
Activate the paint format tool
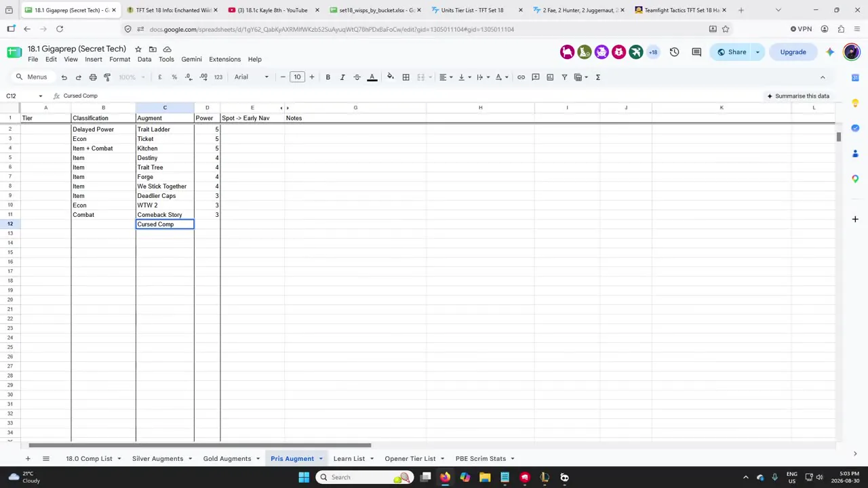coord(107,77)
